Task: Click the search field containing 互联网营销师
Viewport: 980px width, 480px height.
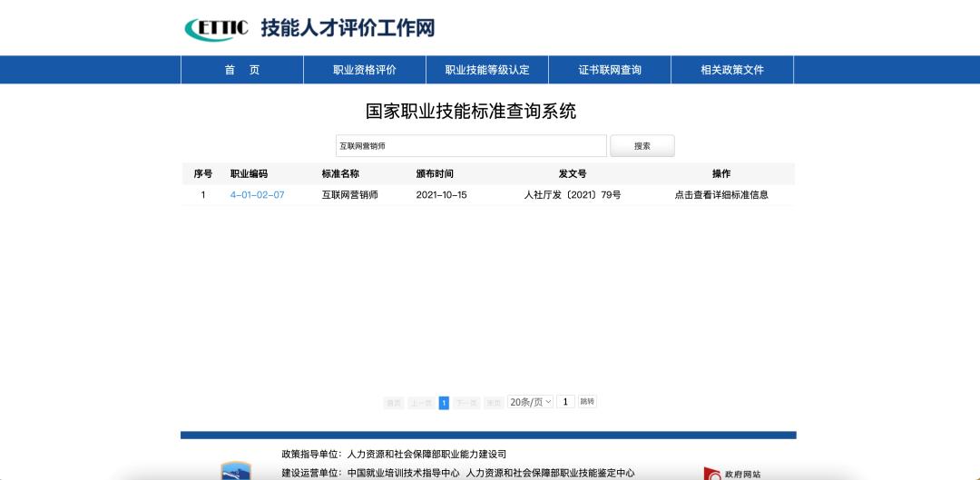Action: tap(471, 145)
